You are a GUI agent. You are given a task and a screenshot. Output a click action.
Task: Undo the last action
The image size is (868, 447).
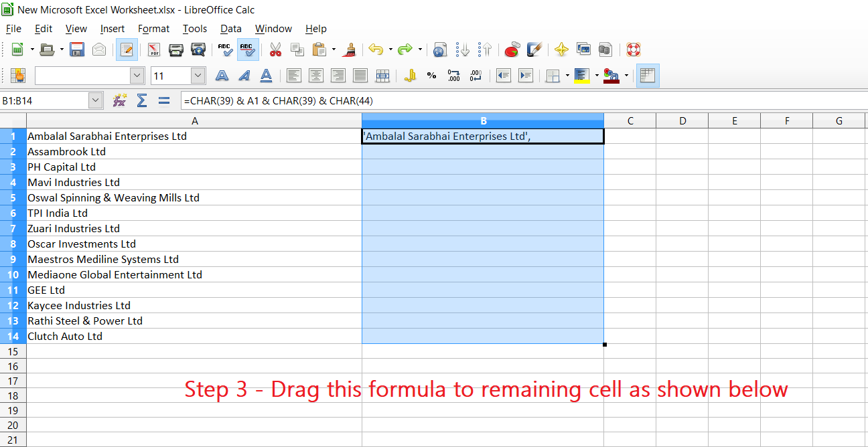tap(376, 50)
